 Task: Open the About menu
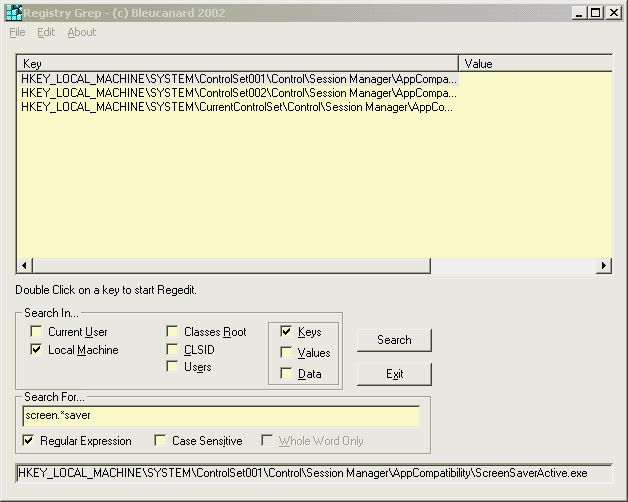(82, 32)
